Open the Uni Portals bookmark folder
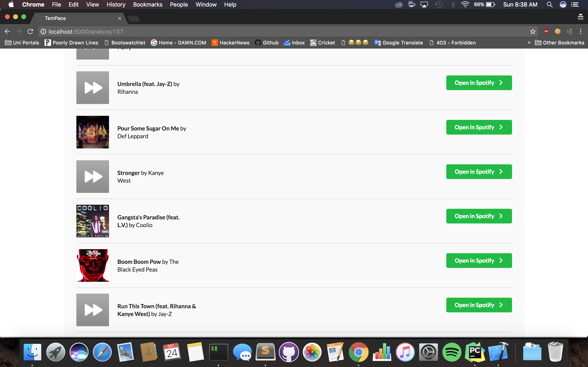Viewport: 588px width, 367px height. coord(22,43)
